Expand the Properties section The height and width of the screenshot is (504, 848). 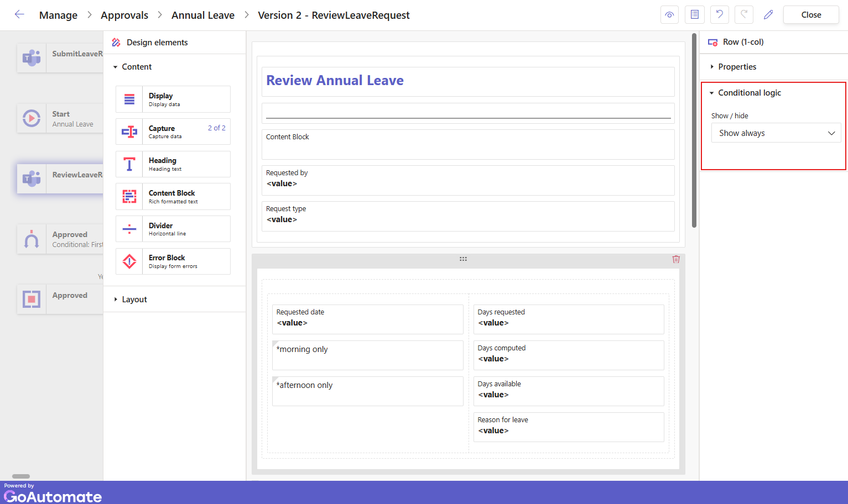click(x=737, y=67)
